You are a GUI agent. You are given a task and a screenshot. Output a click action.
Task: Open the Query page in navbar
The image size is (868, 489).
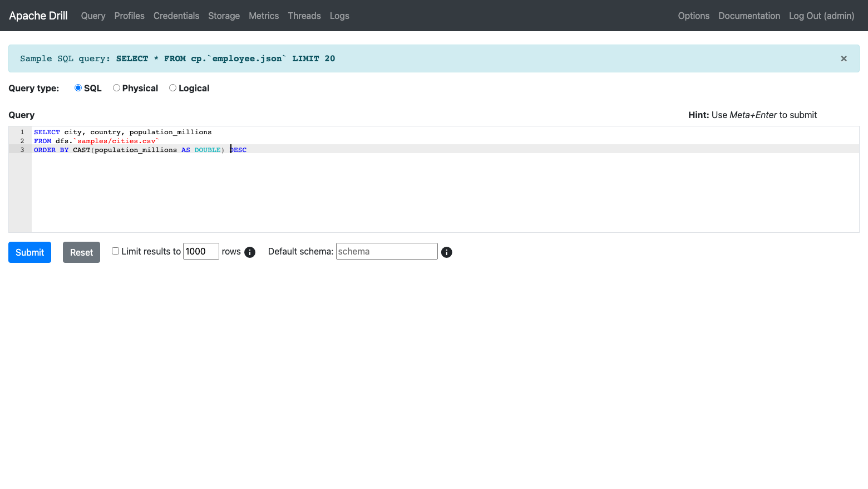point(93,16)
